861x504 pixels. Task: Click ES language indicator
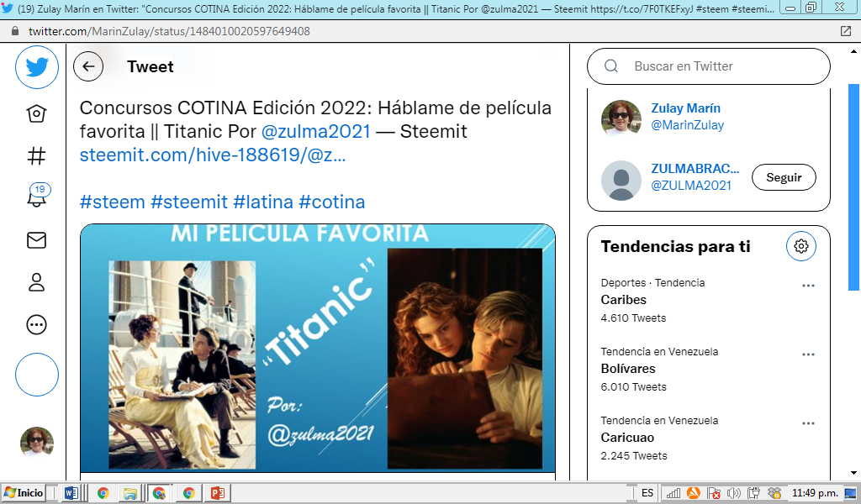coord(647,492)
